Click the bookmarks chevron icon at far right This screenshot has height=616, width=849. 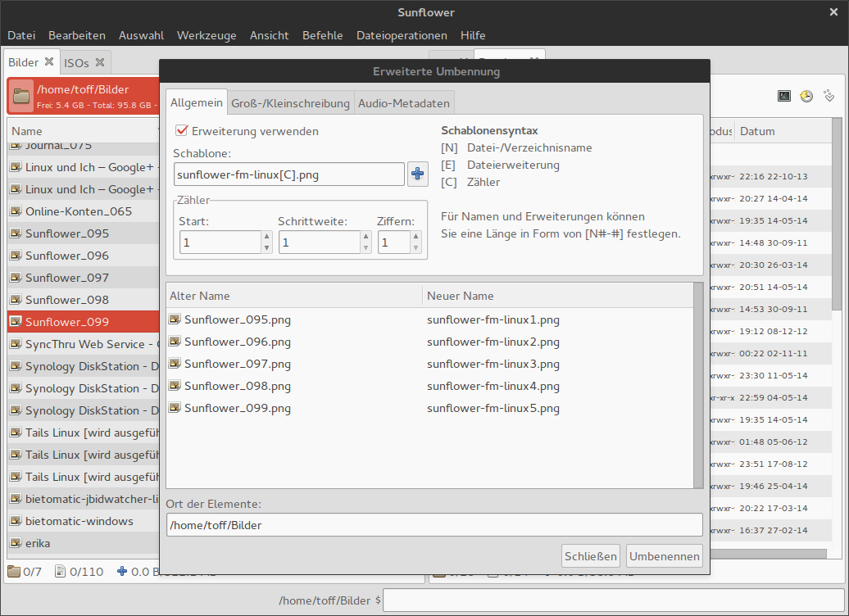829,96
